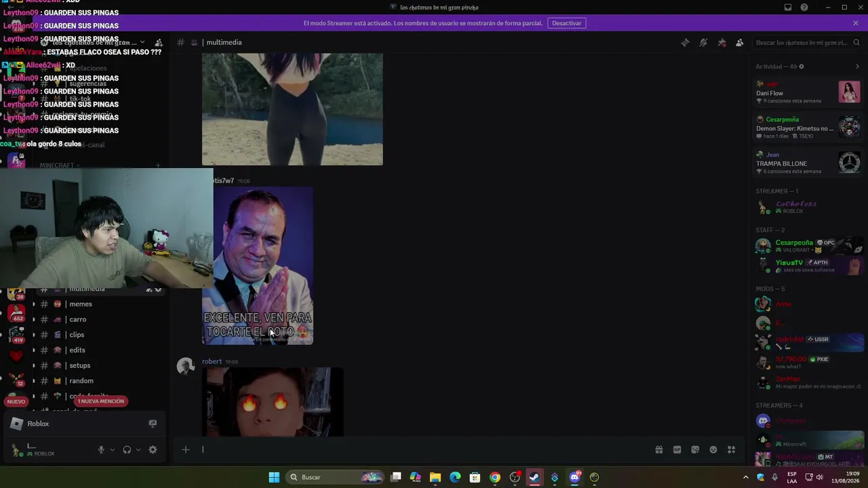Open the GIF picker
Viewport: 868px width, 488px height.
click(677, 449)
